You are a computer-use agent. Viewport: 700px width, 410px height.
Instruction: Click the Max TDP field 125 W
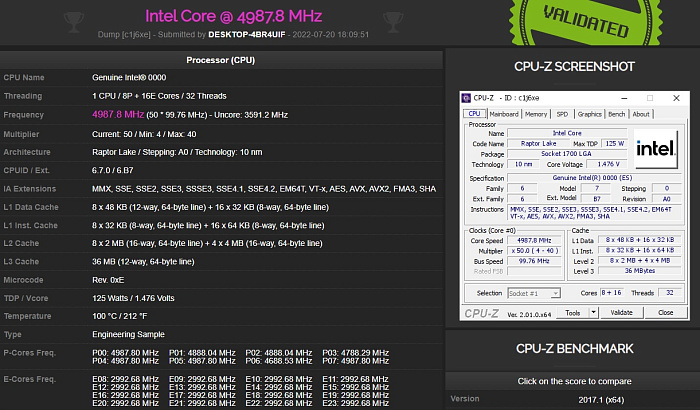pyautogui.click(x=615, y=144)
